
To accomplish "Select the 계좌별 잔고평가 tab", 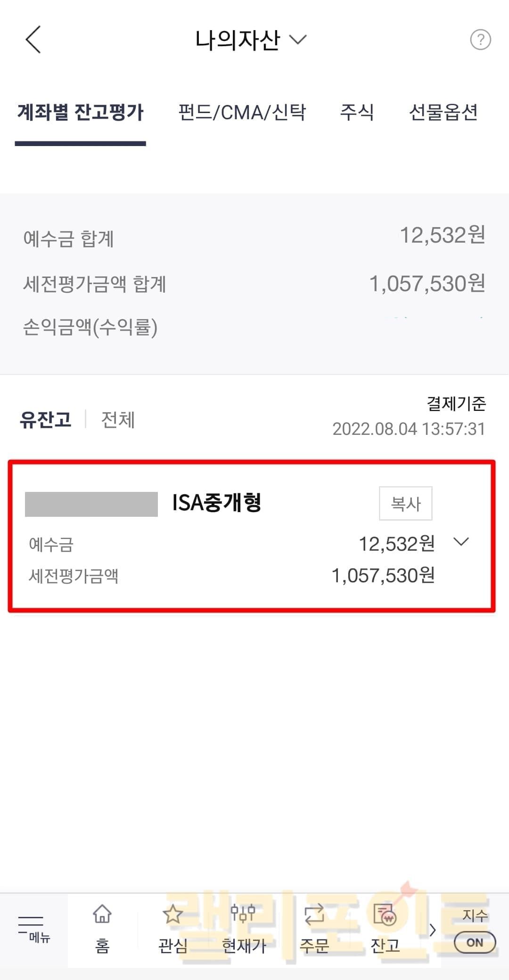I will point(80,112).
